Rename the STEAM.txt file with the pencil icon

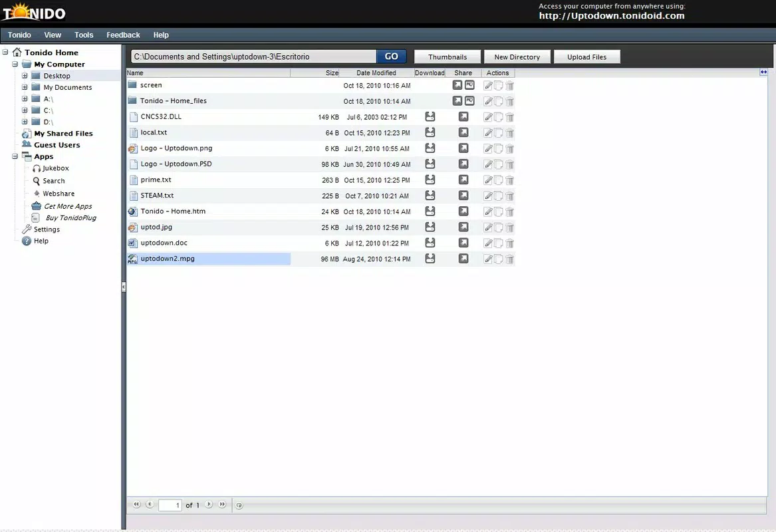[488, 196]
